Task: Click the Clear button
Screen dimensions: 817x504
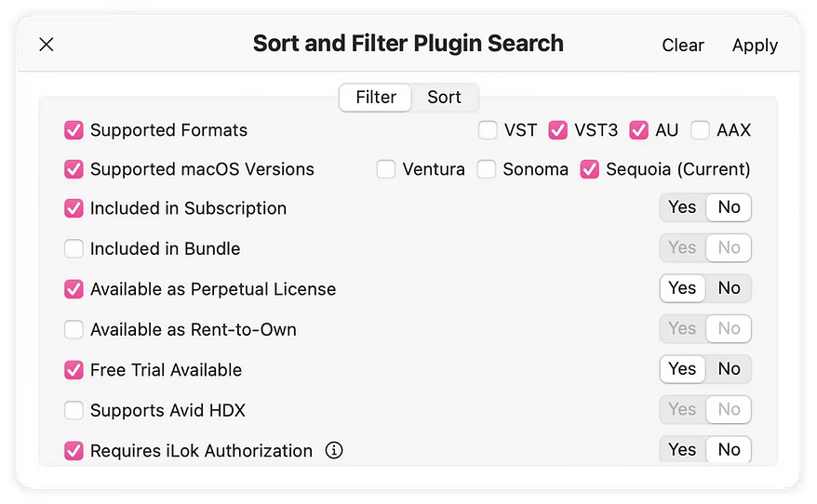Action: [x=683, y=46]
